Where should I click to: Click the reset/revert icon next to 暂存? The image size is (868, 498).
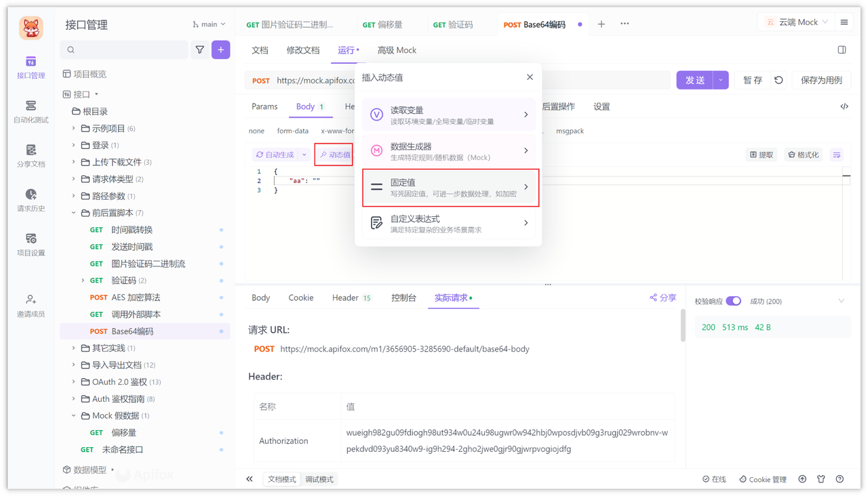click(778, 80)
